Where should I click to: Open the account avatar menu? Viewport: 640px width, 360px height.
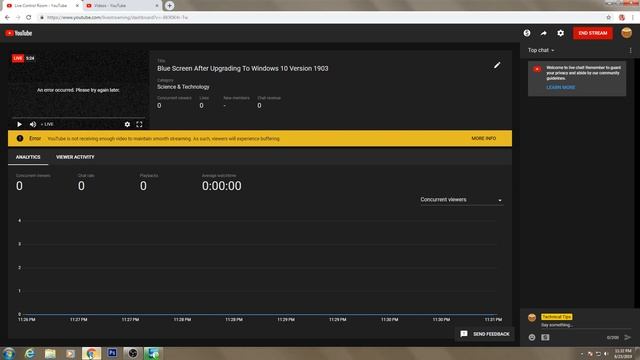point(627,33)
